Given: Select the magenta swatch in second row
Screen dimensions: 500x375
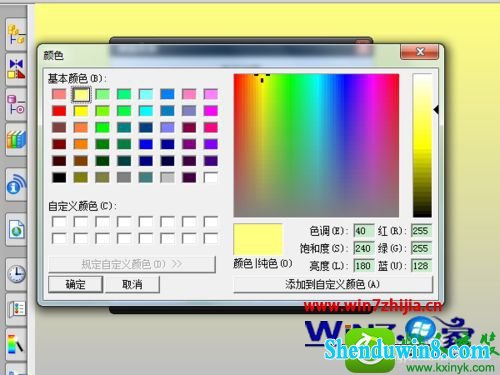Looking at the screenshot, I should (211, 111).
